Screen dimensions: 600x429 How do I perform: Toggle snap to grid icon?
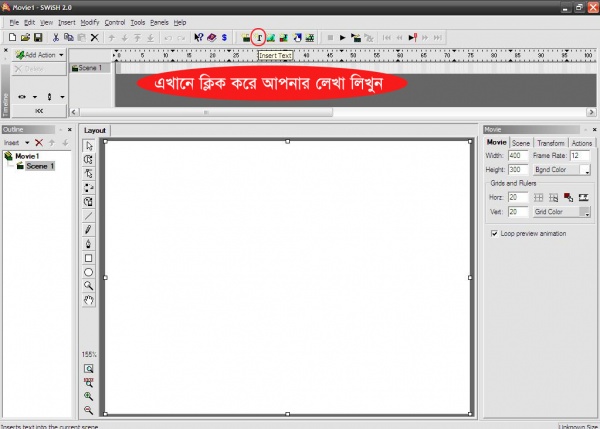(x=553, y=197)
